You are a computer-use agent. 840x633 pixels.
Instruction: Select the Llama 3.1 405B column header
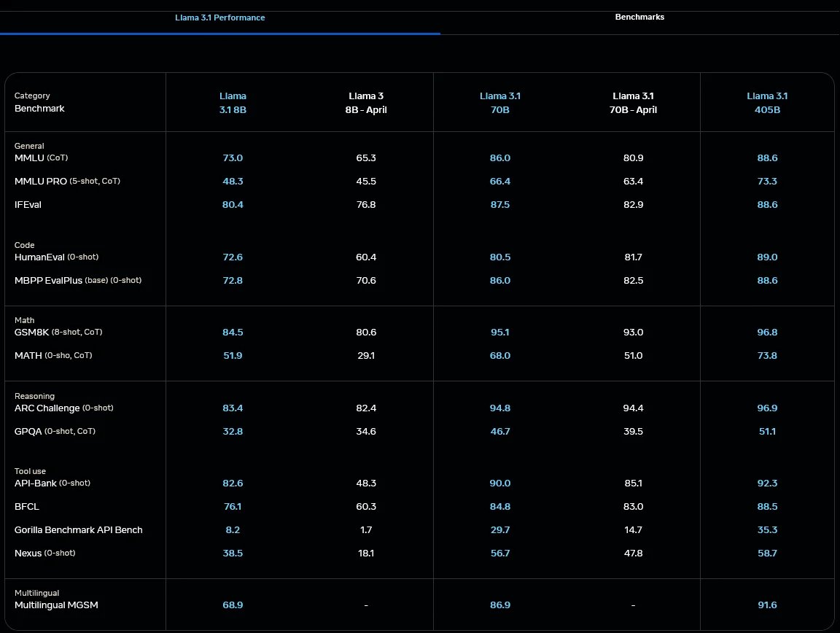pyautogui.click(x=767, y=103)
